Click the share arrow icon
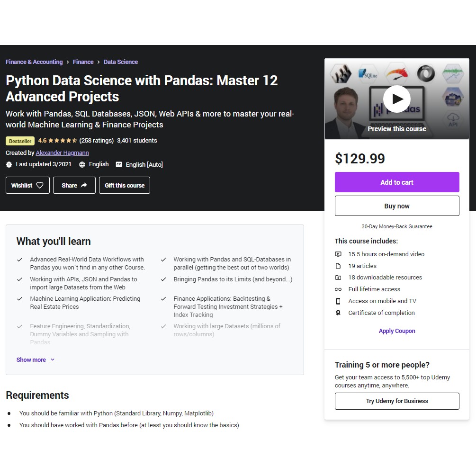476x476 pixels. tap(84, 185)
